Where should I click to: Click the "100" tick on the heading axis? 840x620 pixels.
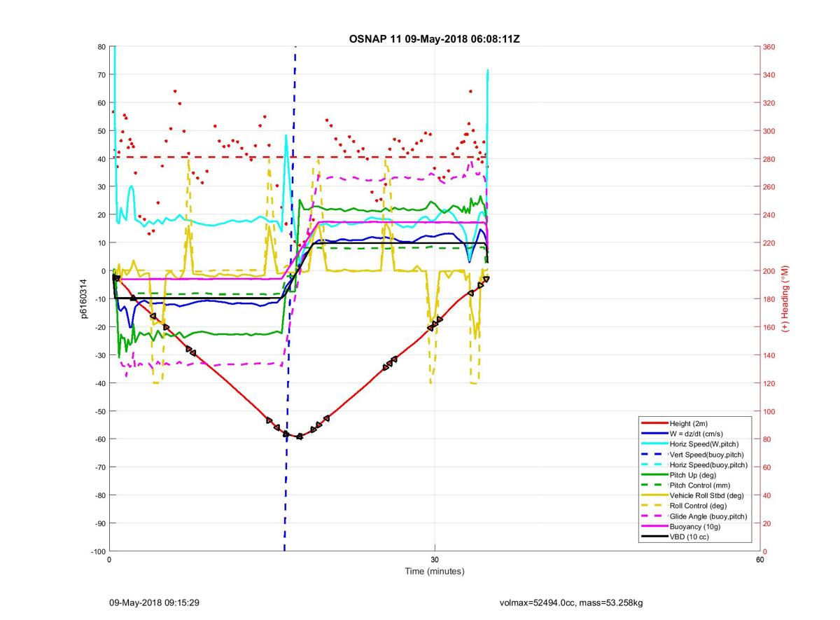coord(771,411)
